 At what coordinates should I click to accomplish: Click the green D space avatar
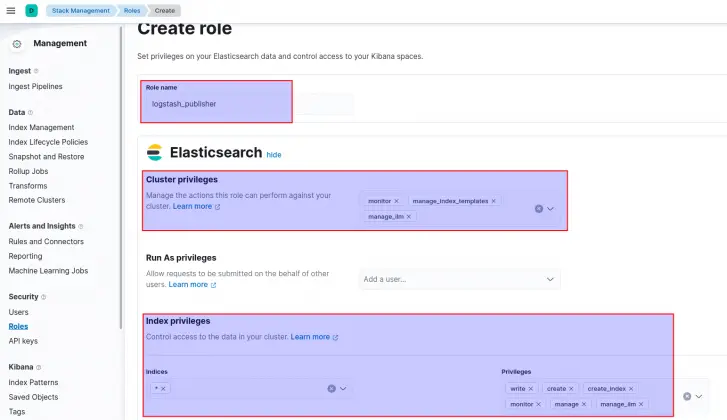[x=32, y=10]
